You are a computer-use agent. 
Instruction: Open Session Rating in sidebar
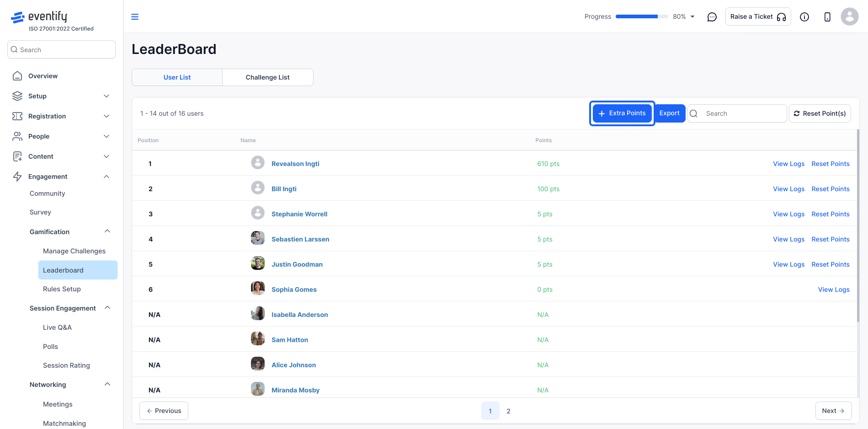(66, 365)
